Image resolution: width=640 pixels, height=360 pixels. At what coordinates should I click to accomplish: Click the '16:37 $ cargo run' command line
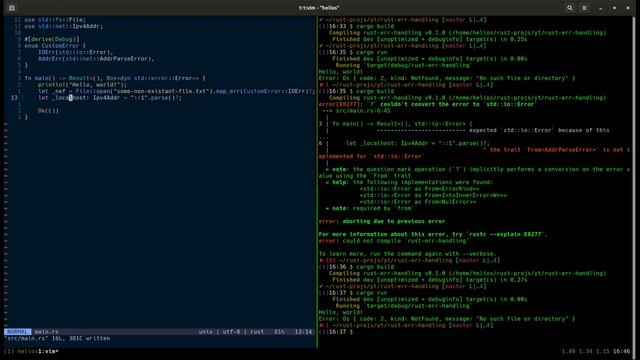click(353, 293)
